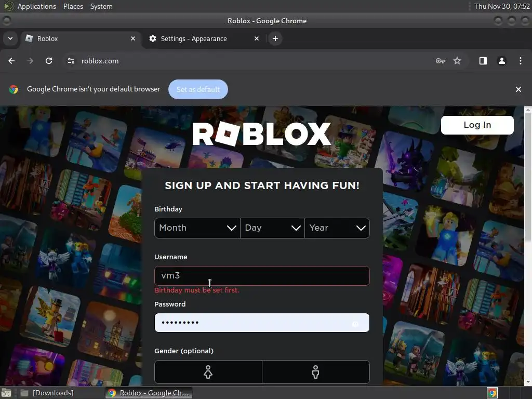Select the male gender option
Screen dimensions: 532x399
(315, 372)
